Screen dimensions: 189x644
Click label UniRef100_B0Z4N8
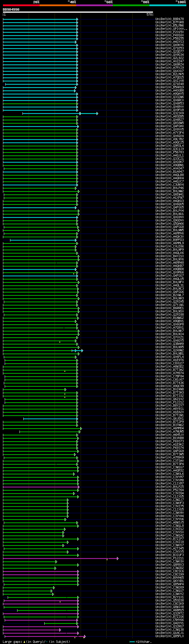tap(170, 389)
